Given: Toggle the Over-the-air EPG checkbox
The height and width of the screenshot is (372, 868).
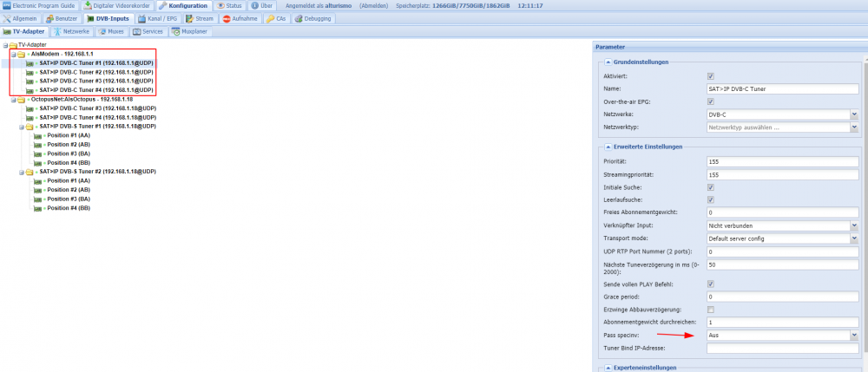Looking at the screenshot, I should coord(711,101).
